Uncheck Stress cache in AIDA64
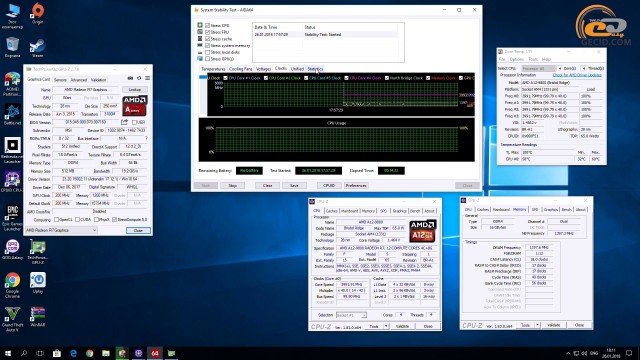Image resolution: width=640 pixels, height=360 pixels. point(207,39)
